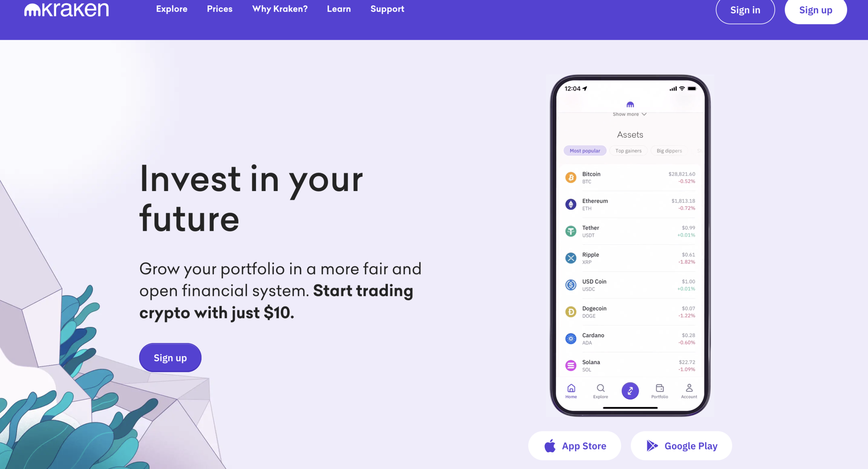868x469 pixels.
Task: Select the Most popular assets tab
Action: (585, 151)
